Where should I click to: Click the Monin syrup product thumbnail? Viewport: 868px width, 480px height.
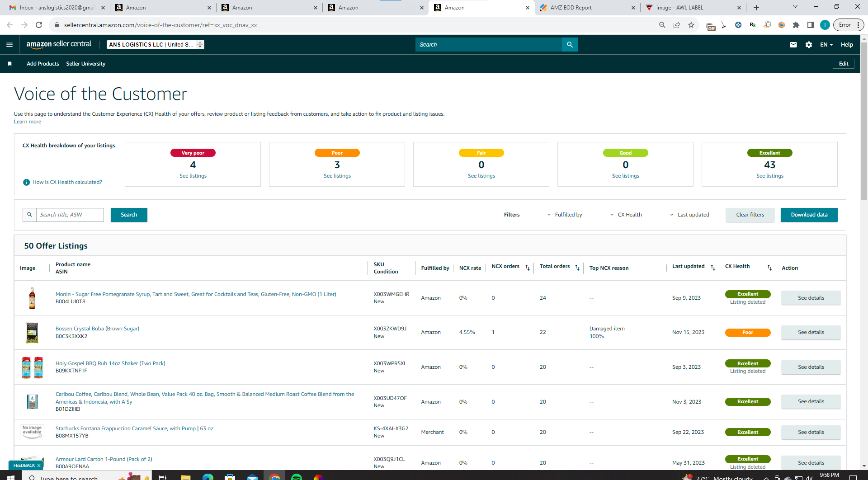(32, 298)
